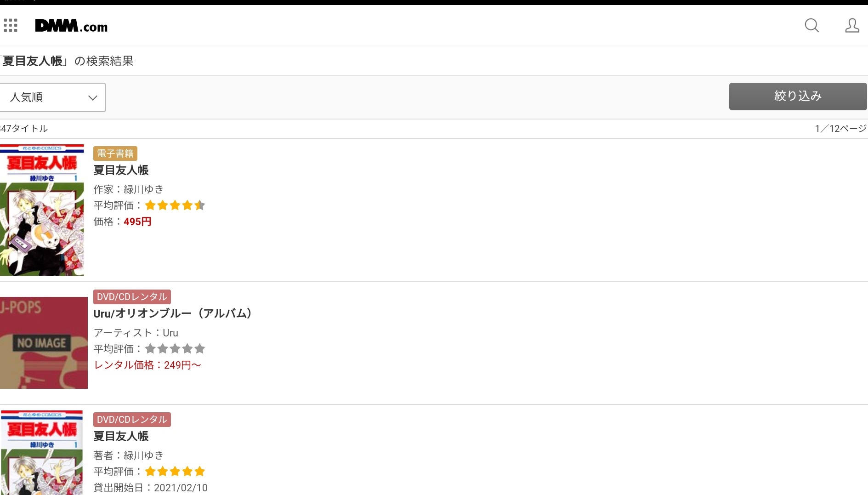
Task: Open the 夏目友人帳 e-book title link
Action: tap(121, 170)
